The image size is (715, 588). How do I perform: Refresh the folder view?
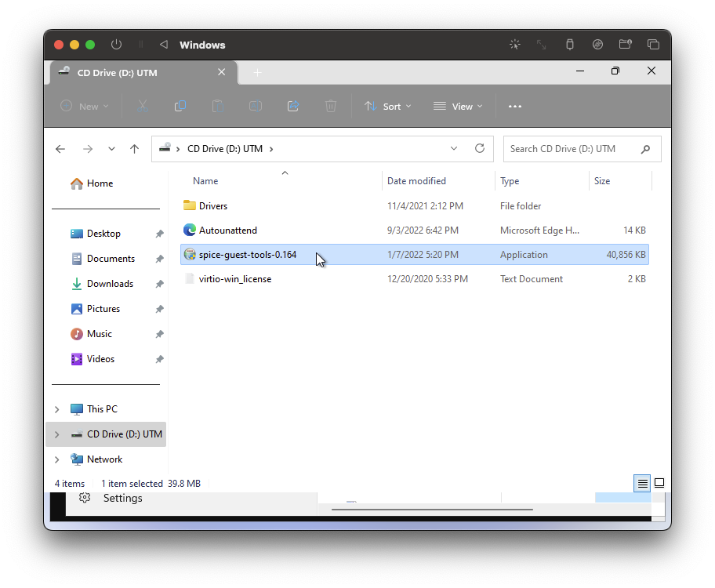(480, 148)
